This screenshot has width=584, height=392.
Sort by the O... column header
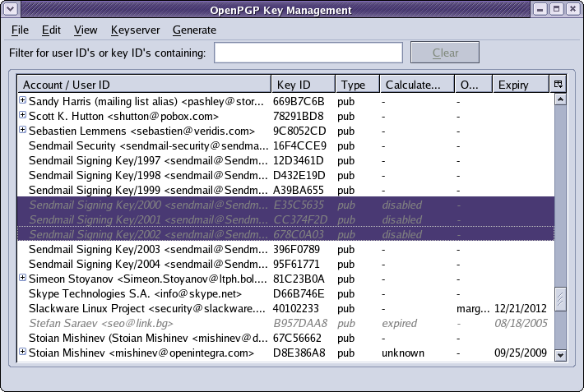pyautogui.click(x=474, y=85)
